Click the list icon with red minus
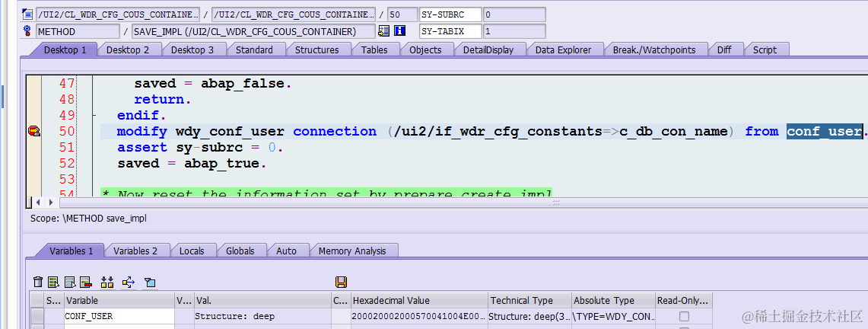The width and height of the screenshot is (868, 329). 85,283
